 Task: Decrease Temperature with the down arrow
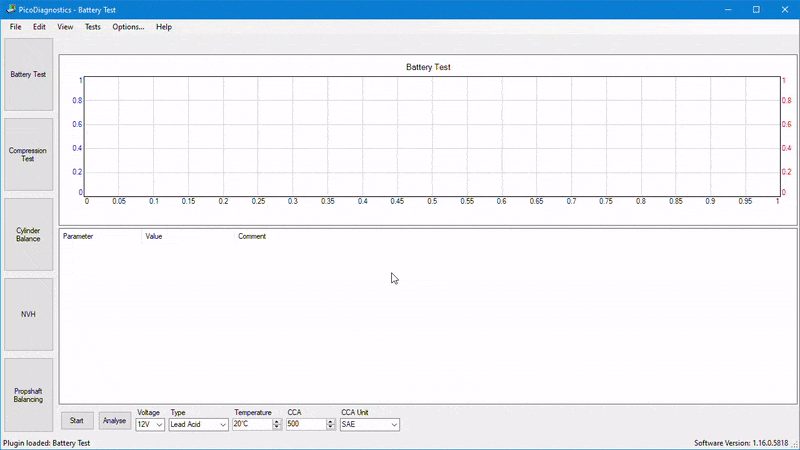pos(277,427)
